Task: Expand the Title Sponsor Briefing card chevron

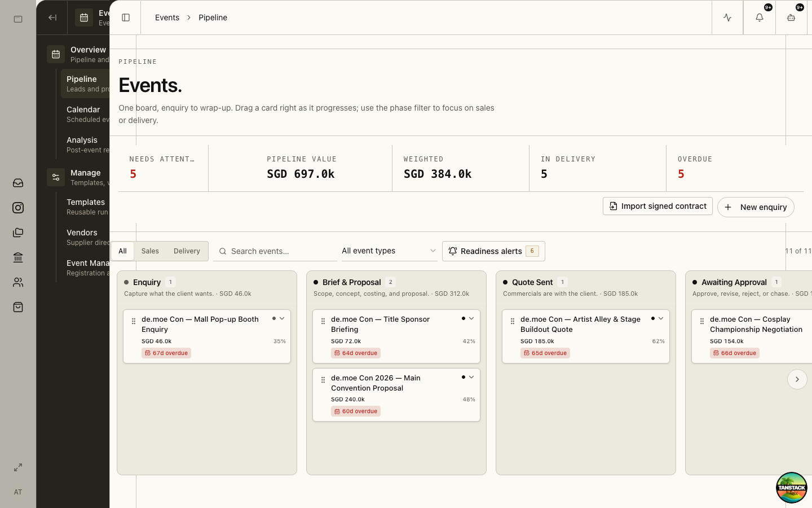Action: (471, 318)
